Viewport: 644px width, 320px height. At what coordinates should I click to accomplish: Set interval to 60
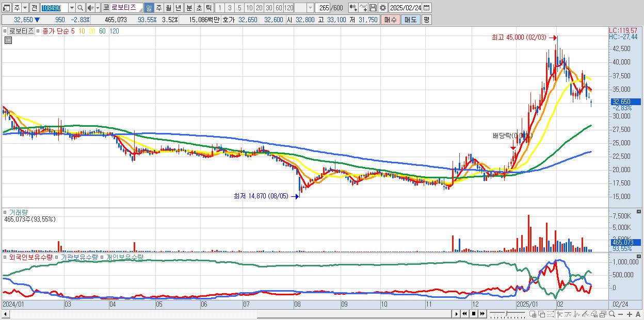coord(279,8)
